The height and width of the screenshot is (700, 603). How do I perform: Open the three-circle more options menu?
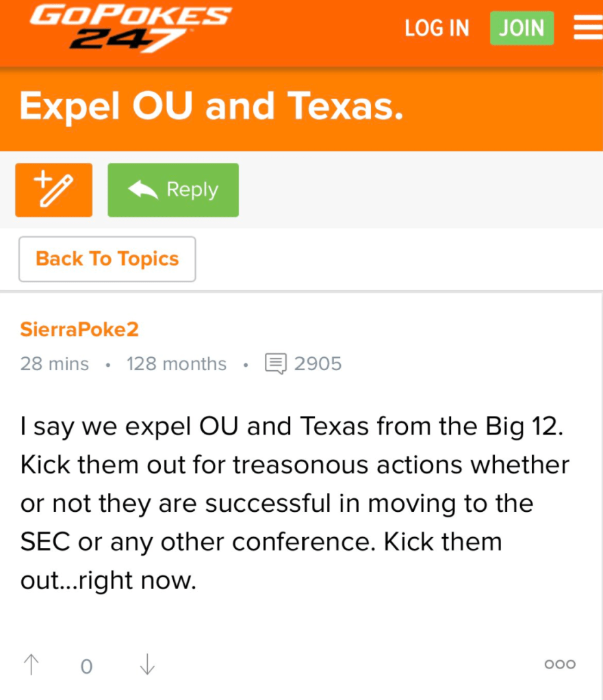(560, 664)
